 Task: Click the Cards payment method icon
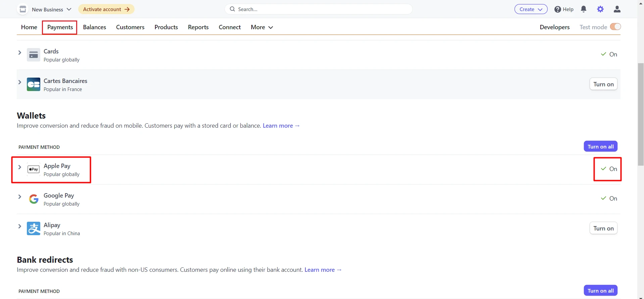pos(34,55)
